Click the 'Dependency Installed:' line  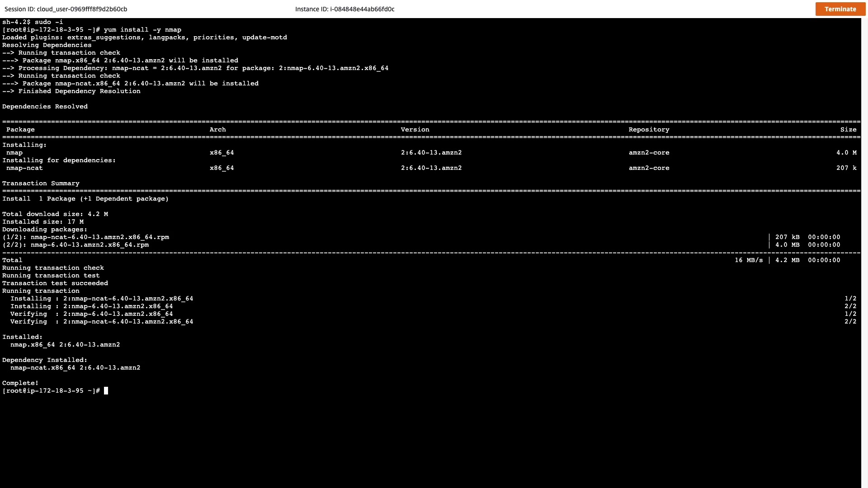45,360
